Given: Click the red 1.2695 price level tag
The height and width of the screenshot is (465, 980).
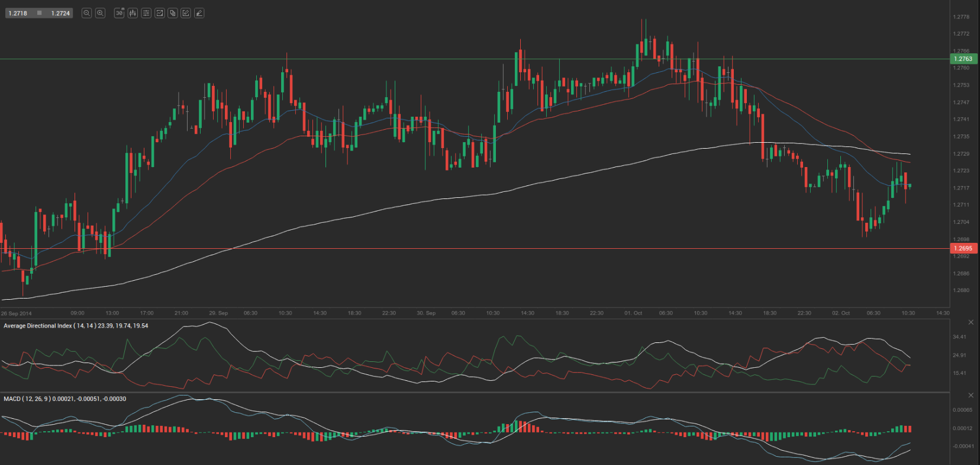Looking at the screenshot, I should click(963, 248).
